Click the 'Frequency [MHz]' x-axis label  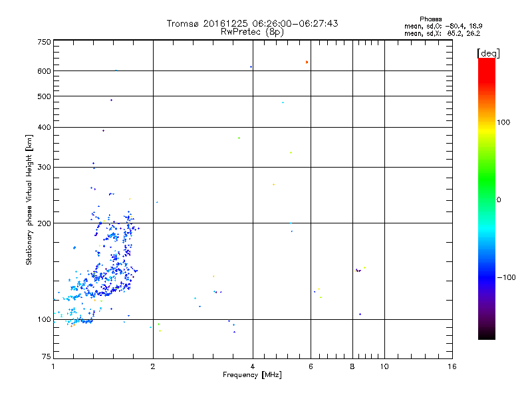(x=252, y=375)
